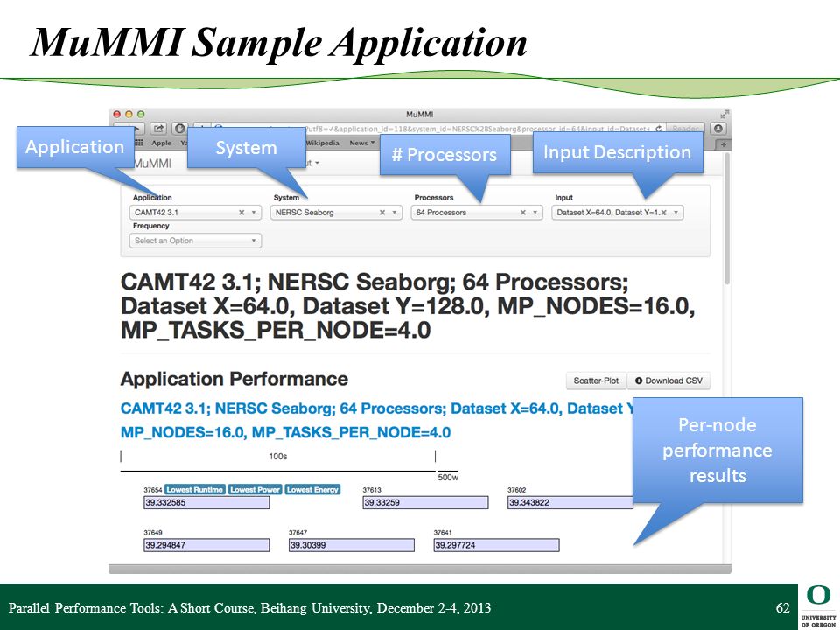Enter full screen with the window's corner arrows
This screenshot has width=840, height=630.
click(724, 114)
